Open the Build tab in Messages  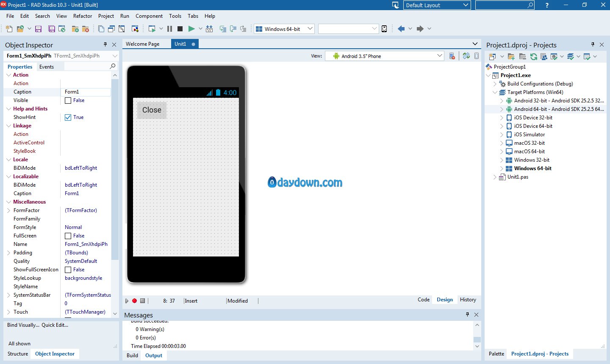[133, 356]
